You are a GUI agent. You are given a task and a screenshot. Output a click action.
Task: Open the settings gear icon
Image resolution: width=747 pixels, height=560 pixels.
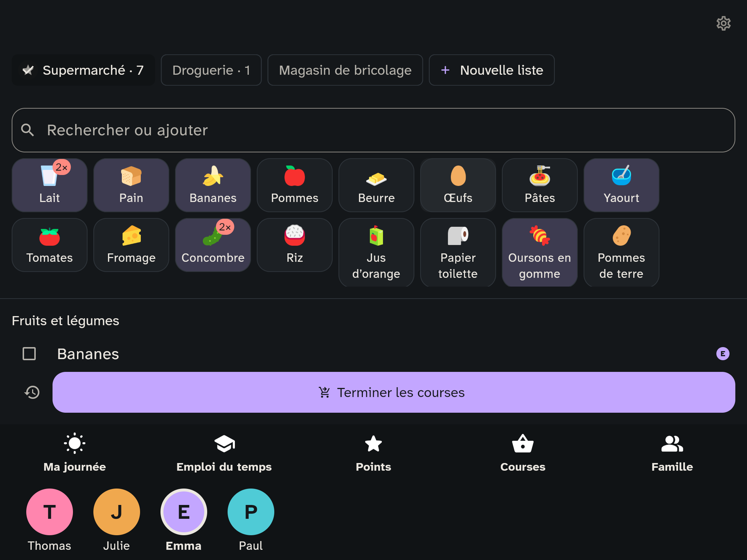tap(723, 23)
